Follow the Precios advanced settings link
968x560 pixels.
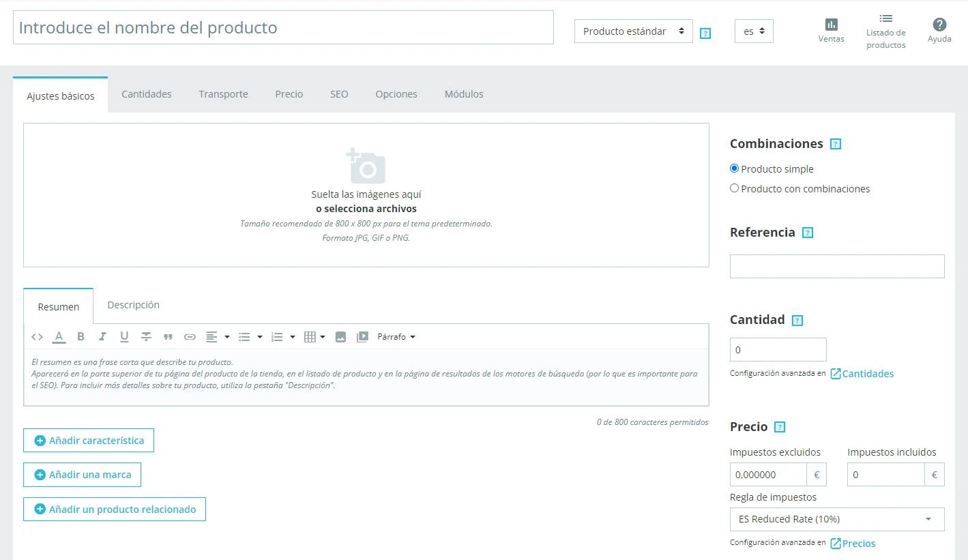[853, 544]
